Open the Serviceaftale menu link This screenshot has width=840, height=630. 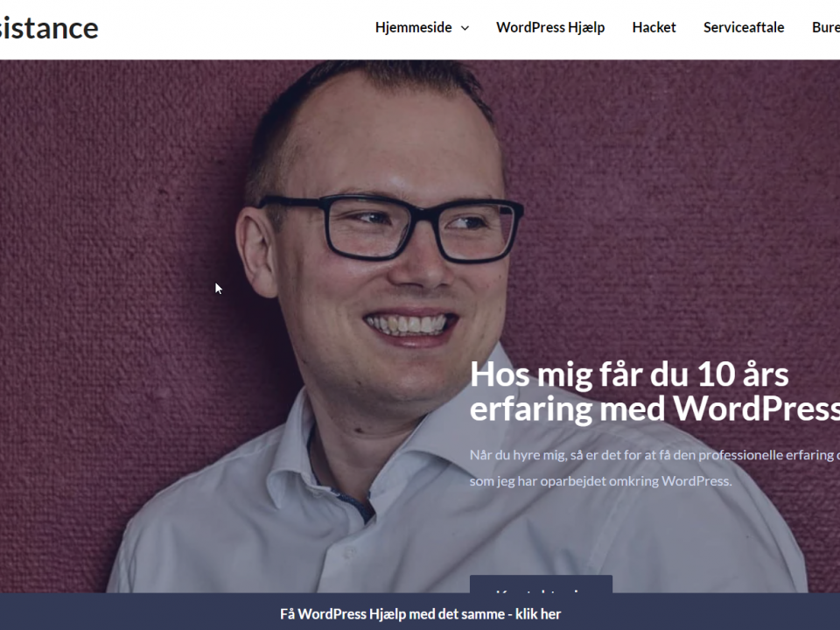point(744,27)
